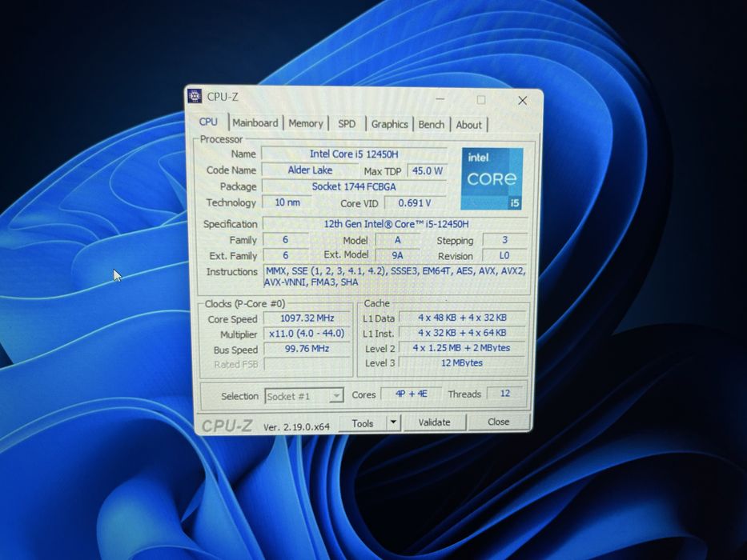Click the Intel Core i5 logo badge
This screenshot has height=560, width=747.
point(492,178)
